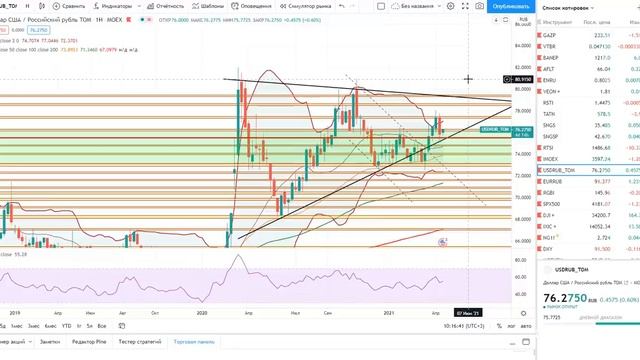
Task: Select the IMOEX row in watchlist
Action: click(589, 159)
